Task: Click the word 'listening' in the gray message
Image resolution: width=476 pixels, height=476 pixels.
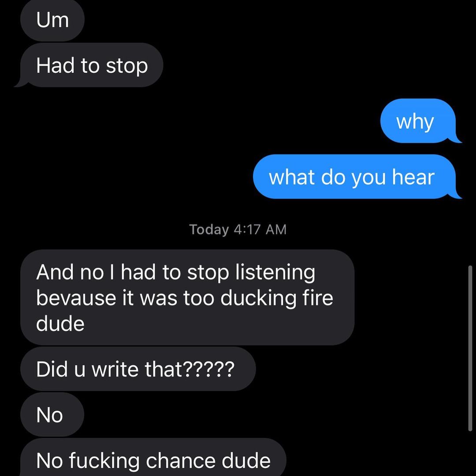Action: [275, 272]
